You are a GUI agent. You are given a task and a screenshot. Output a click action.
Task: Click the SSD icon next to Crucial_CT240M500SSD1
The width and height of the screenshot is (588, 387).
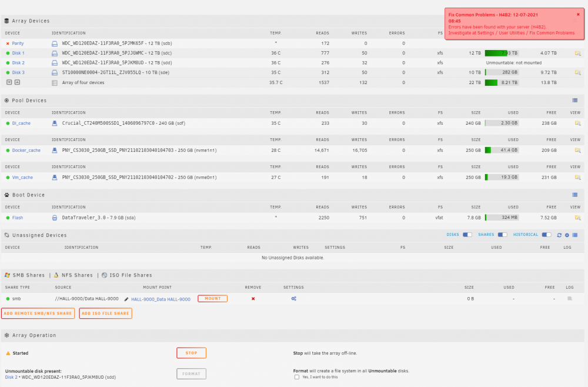55,123
